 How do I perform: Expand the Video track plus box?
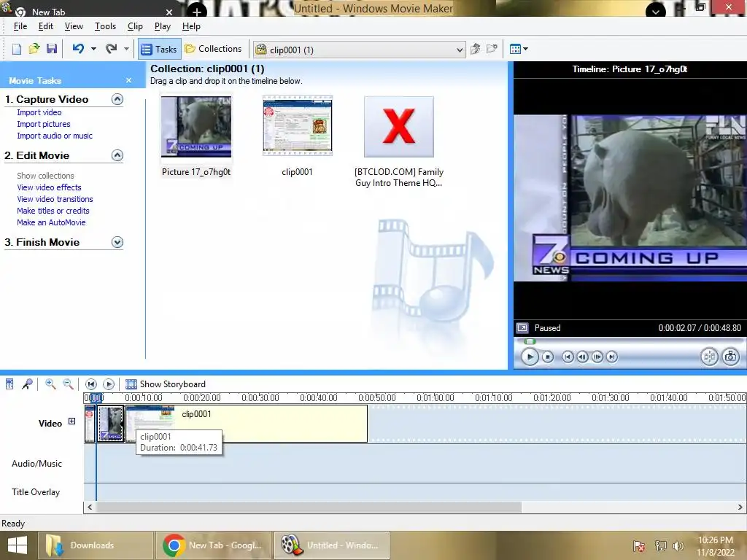(71, 421)
